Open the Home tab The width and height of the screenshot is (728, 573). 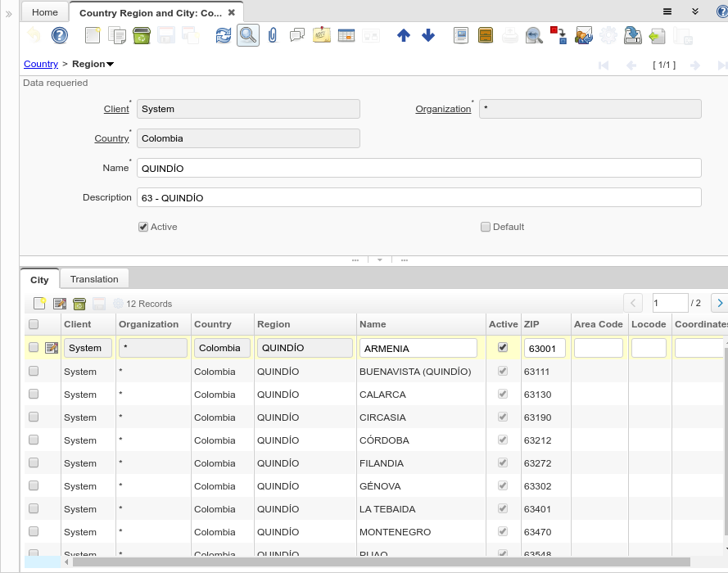click(x=45, y=12)
